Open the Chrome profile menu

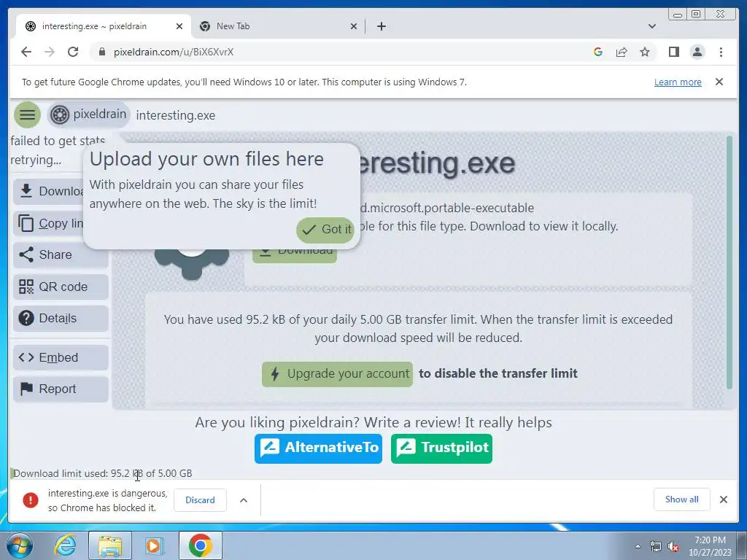click(x=697, y=52)
